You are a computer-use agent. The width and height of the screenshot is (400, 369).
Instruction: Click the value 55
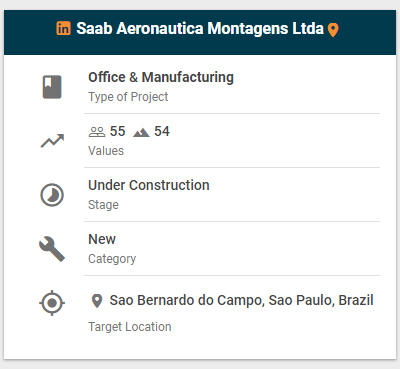[x=118, y=131]
